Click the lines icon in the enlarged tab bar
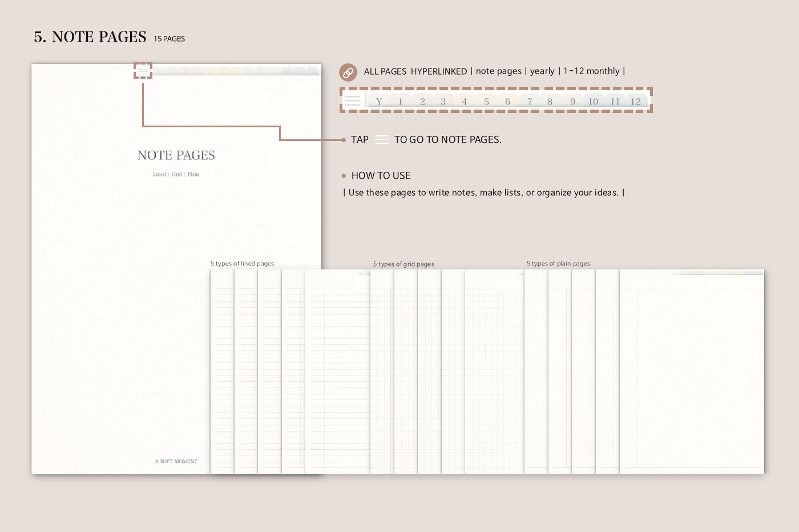The width and height of the screenshot is (799, 532). 352,101
